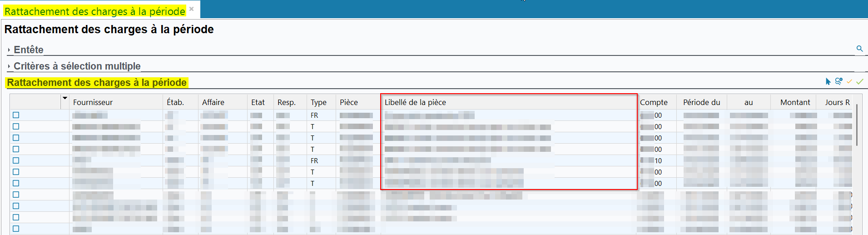Sort by the Fournisseur column header

93,102
